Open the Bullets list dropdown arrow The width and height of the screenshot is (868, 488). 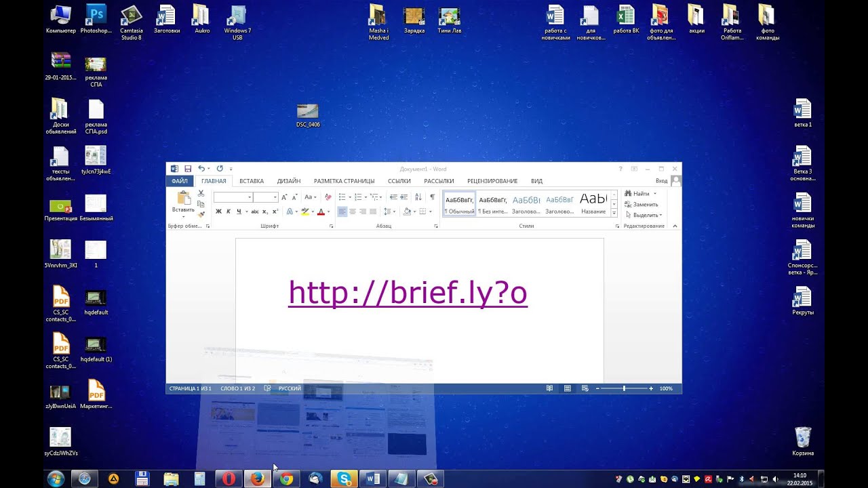350,197
